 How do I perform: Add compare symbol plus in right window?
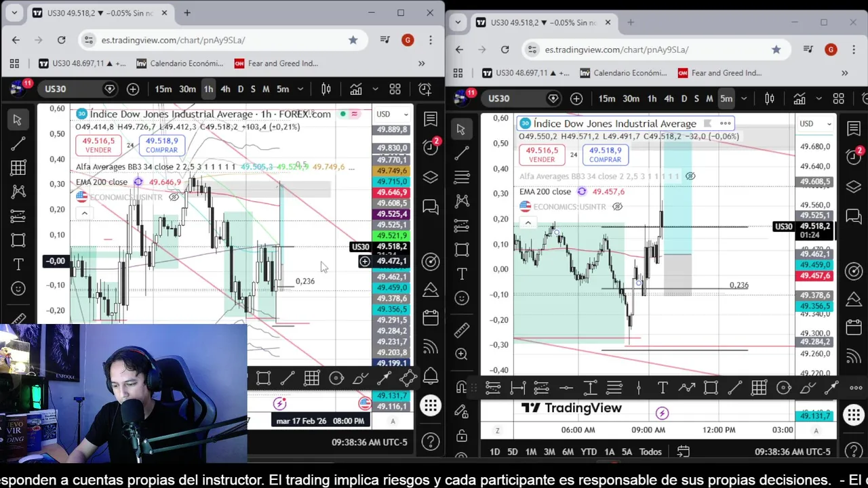[576, 99]
